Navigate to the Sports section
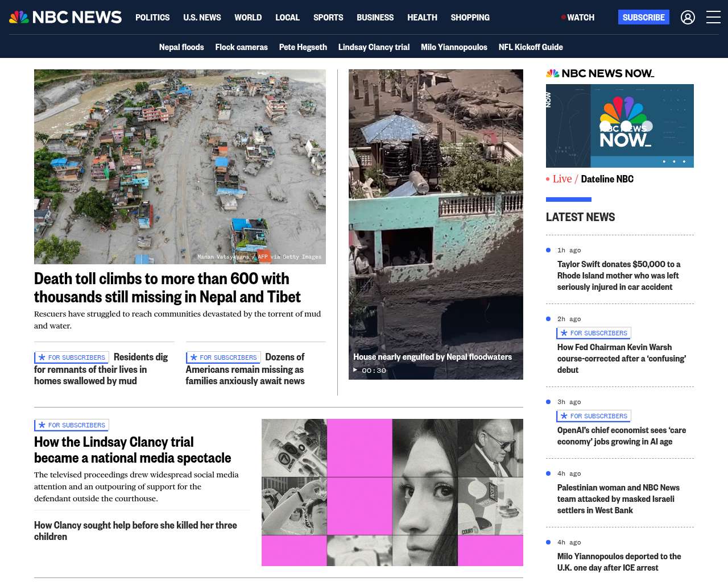The width and height of the screenshot is (728, 582). pyautogui.click(x=328, y=18)
